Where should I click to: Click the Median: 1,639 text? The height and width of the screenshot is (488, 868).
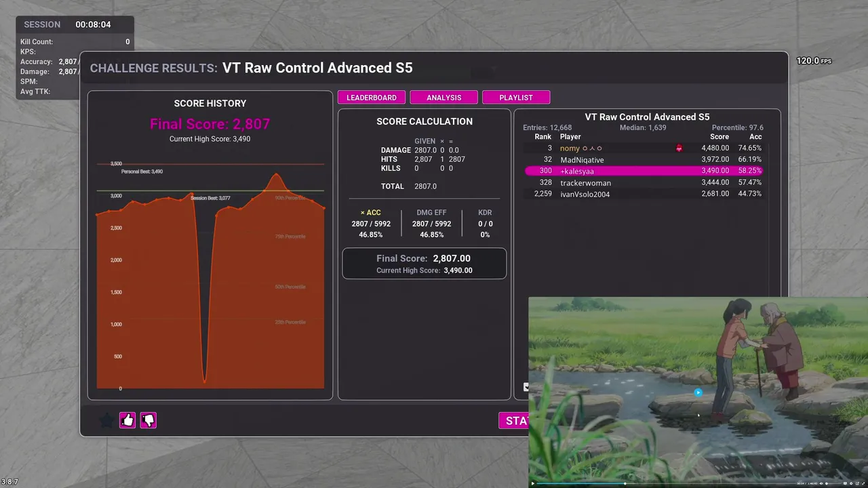[x=643, y=128]
